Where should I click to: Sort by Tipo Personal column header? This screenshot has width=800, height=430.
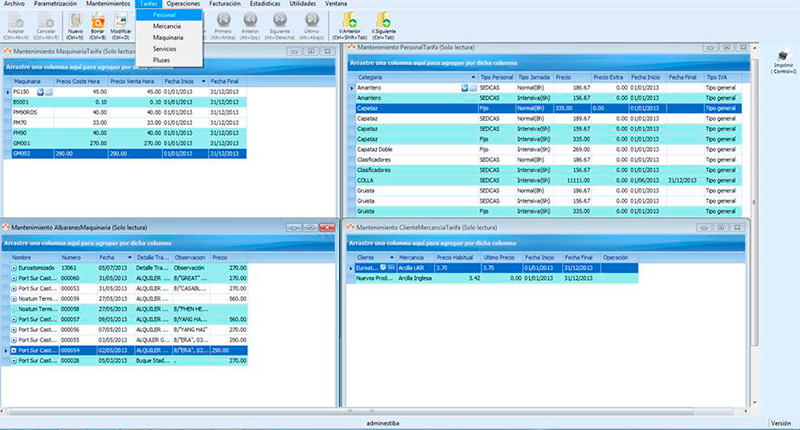click(x=496, y=78)
